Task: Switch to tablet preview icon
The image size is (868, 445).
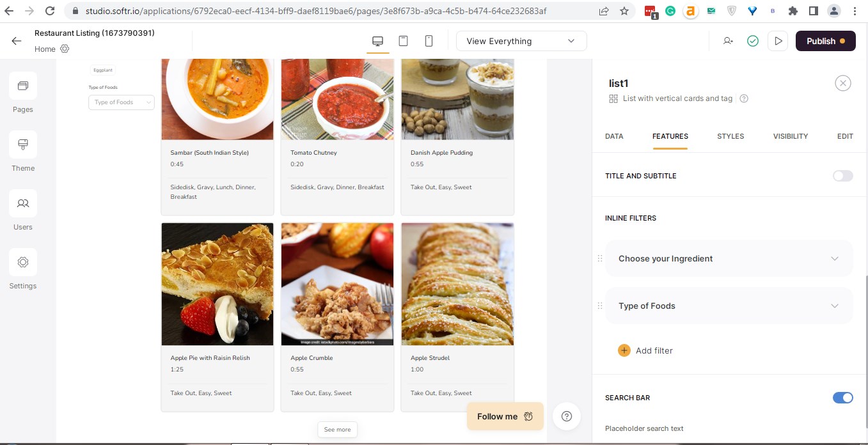Action: (x=404, y=41)
